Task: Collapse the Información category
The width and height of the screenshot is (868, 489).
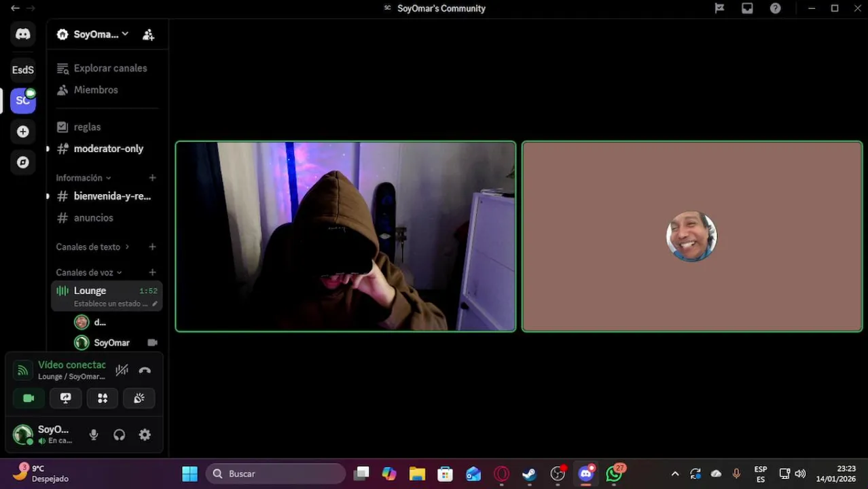Action: 84,178
